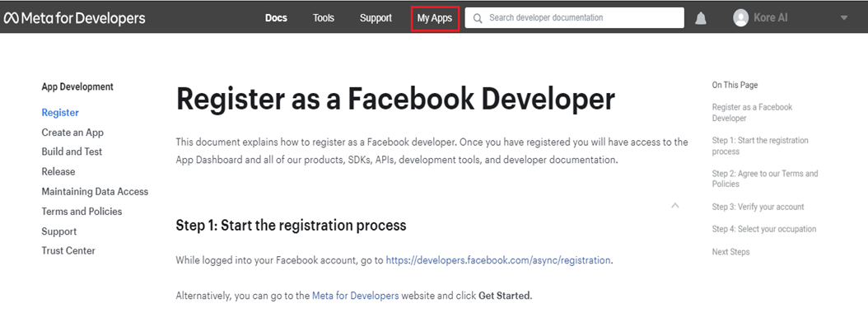Open the Support menu in header
Image resolution: width=868 pixels, height=322 pixels.
(376, 17)
